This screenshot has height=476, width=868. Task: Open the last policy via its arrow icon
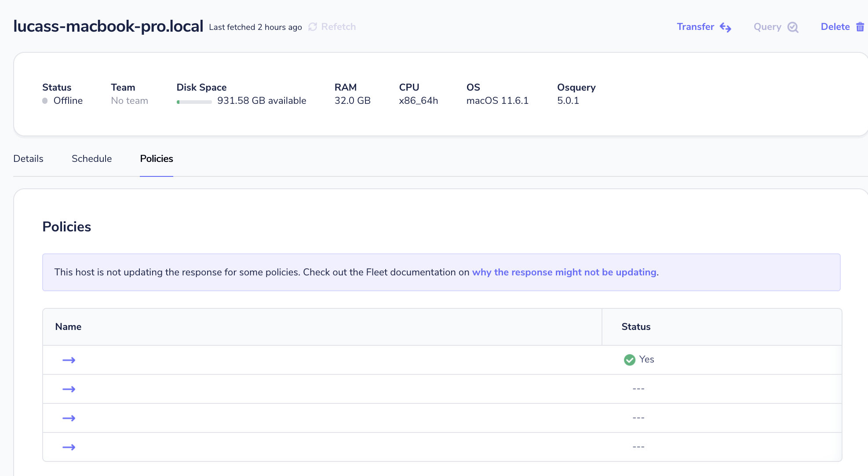coord(69,447)
